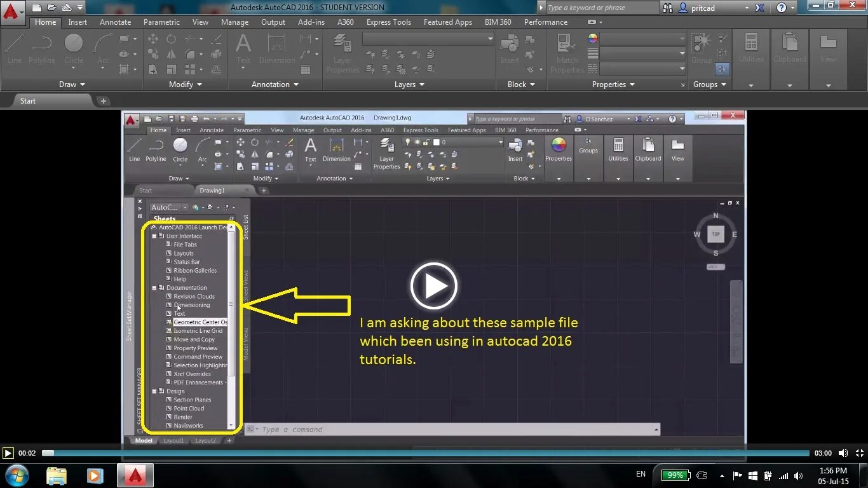The width and height of the screenshot is (868, 488).
Task: Enter fullscreen with expand icon in video bar
Action: click(x=860, y=453)
